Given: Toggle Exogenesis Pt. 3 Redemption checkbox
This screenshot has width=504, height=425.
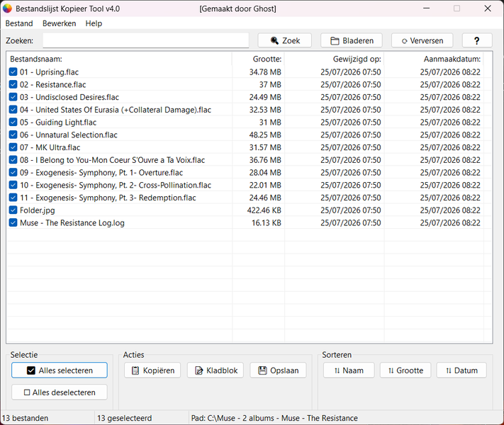Looking at the screenshot, I should point(13,198).
